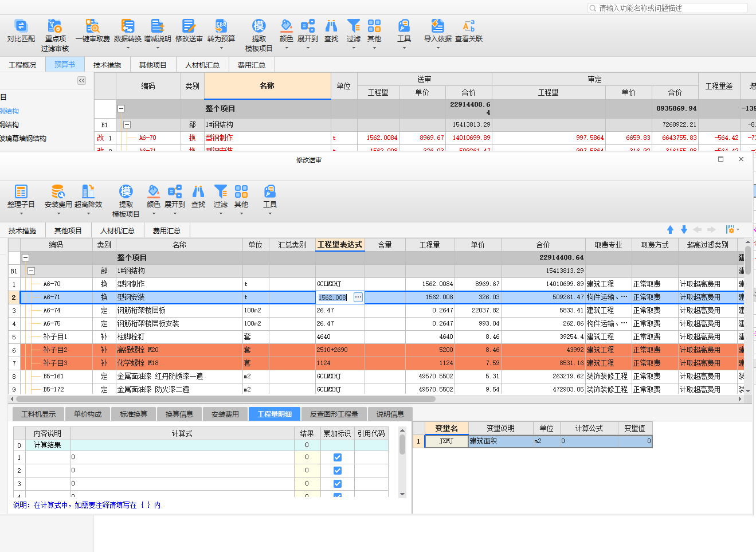Open column settings dropdown icon

pos(732,229)
